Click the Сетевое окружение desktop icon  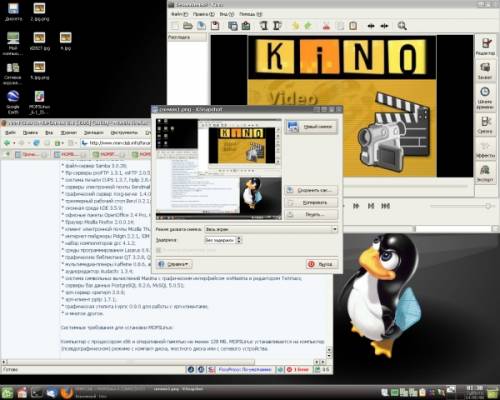tap(13, 73)
